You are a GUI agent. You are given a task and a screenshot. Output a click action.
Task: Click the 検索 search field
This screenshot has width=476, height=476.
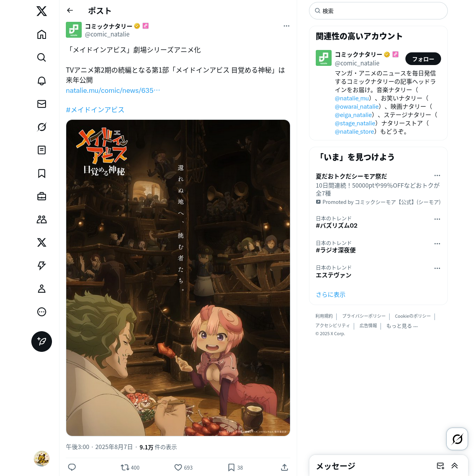pos(378,11)
